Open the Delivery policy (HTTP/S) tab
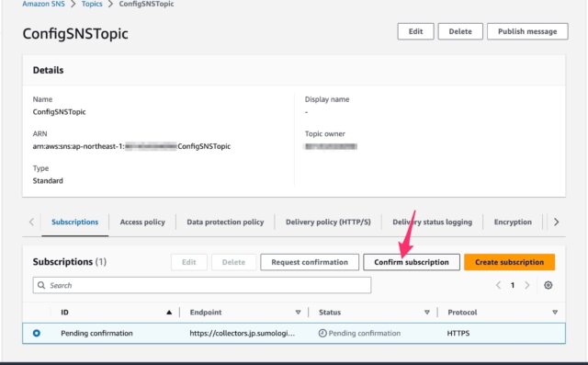Image resolution: width=588 pixels, height=365 pixels. click(x=328, y=222)
